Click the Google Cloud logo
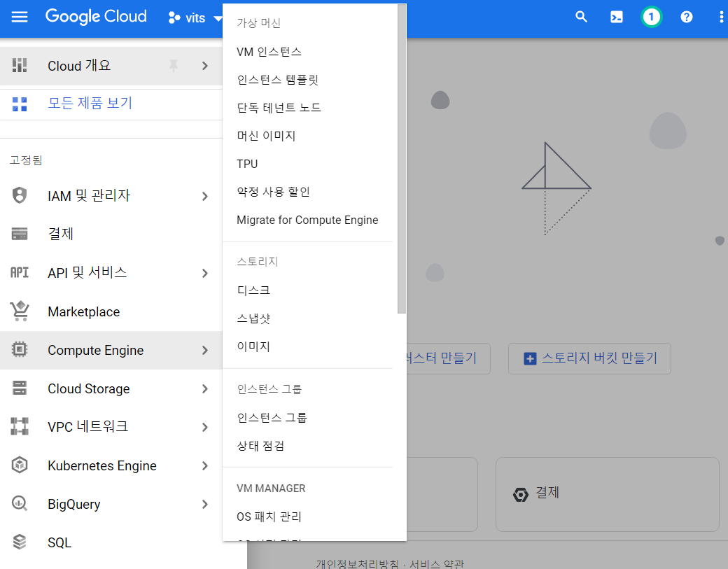Image resolution: width=728 pixels, height=569 pixels. (x=96, y=17)
